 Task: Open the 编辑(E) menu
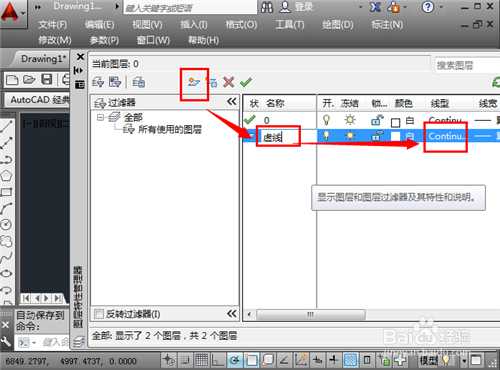click(x=99, y=25)
